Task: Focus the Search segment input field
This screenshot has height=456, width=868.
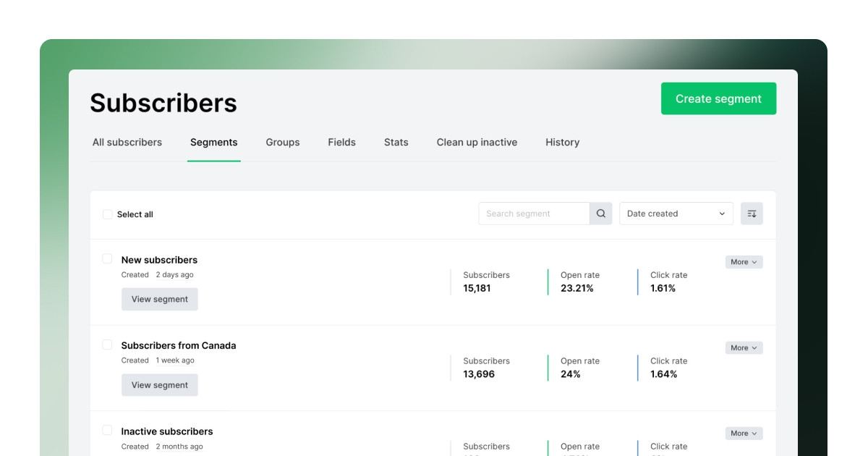Action: 534,214
